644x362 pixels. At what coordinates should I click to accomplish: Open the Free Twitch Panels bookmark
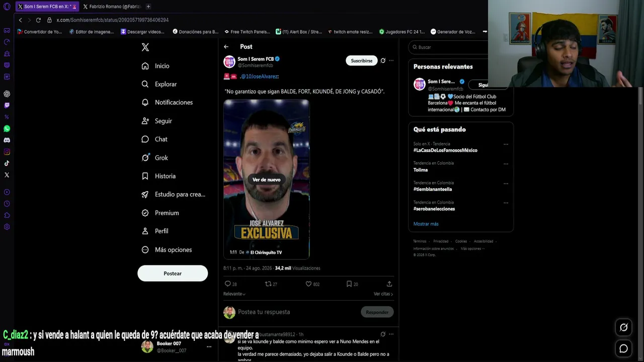(247, 32)
